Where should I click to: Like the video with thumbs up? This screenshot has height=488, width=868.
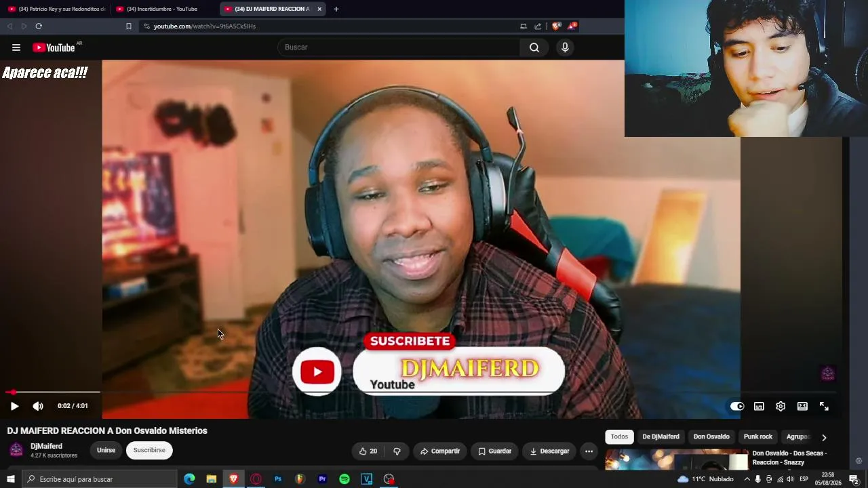pyautogui.click(x=368, y=451)
